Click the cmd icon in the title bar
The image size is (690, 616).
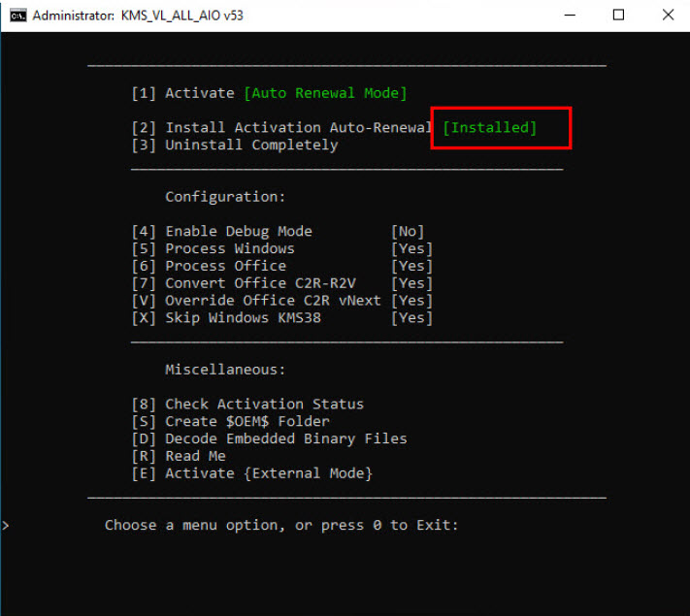click(18, 16)
